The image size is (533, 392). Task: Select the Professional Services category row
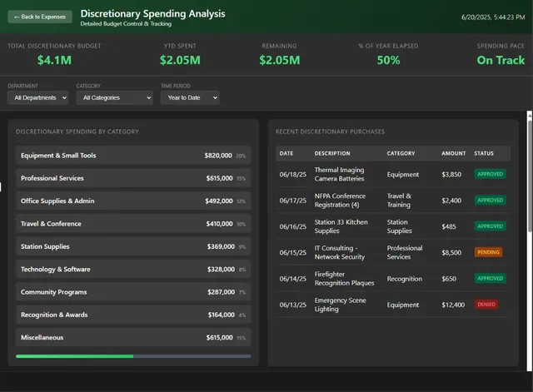click(133, 178)
